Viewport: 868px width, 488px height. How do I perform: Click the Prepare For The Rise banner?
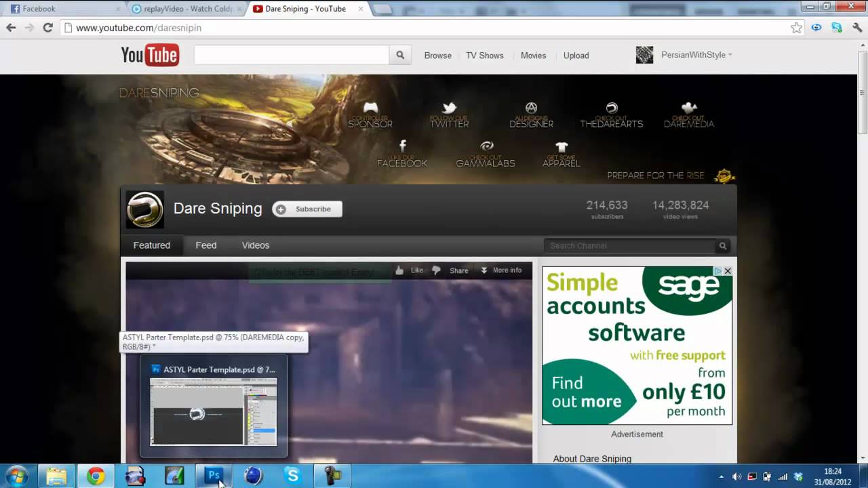671,176
